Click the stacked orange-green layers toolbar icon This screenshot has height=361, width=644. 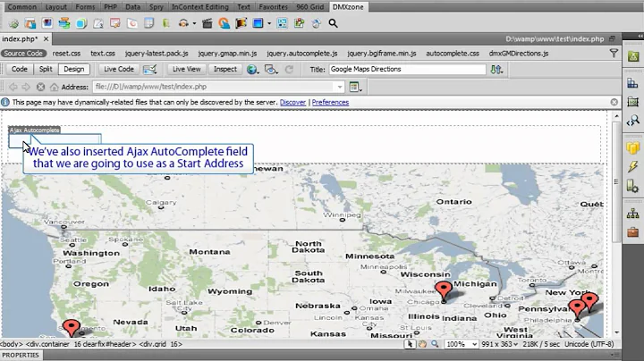(x=64, y=23)
